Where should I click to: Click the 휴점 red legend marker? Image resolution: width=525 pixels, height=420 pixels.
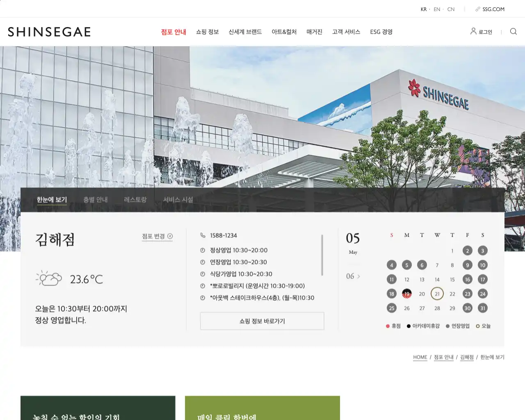pyautogui.click(x=388, y=326)
